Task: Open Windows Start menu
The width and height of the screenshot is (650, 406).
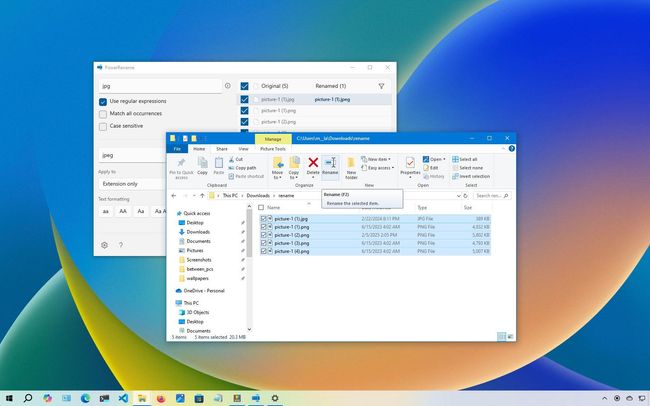Action: coord(9,399)
